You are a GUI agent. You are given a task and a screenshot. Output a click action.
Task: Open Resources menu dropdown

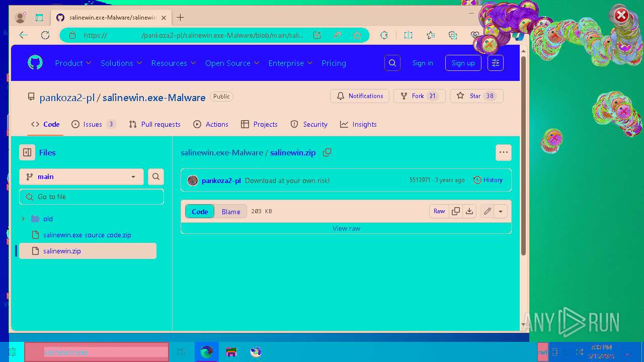click(174, 63)
